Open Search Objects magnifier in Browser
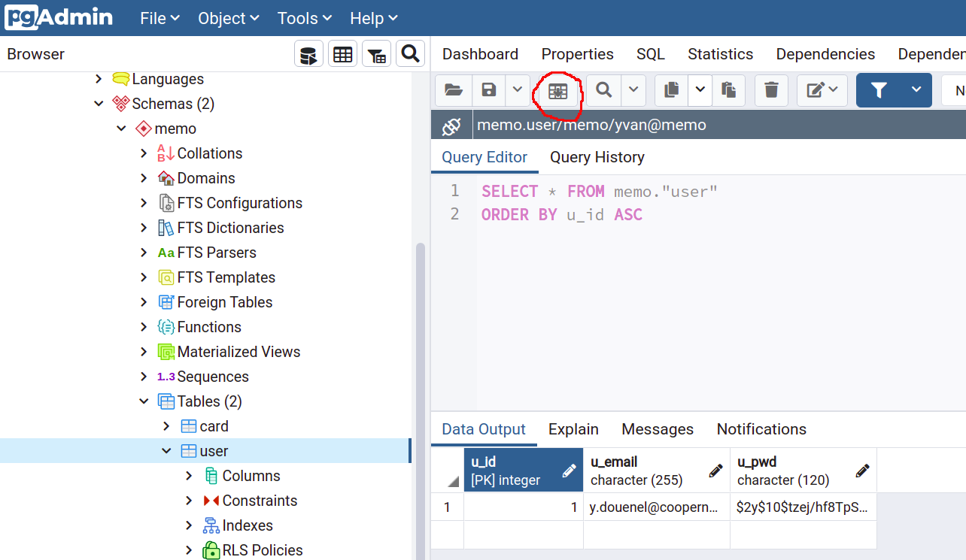This screenshot has width=966, height=560. tap(410, 54)
